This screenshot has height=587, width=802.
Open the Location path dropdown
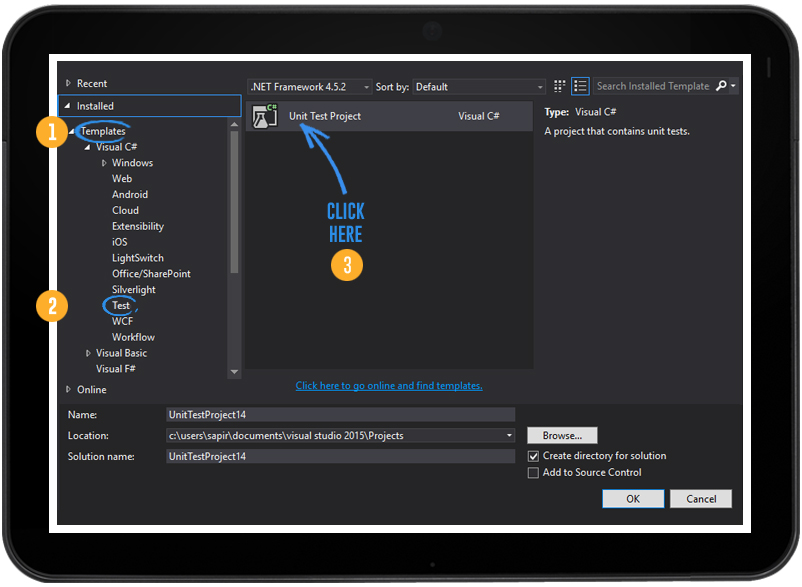point(509,436)
